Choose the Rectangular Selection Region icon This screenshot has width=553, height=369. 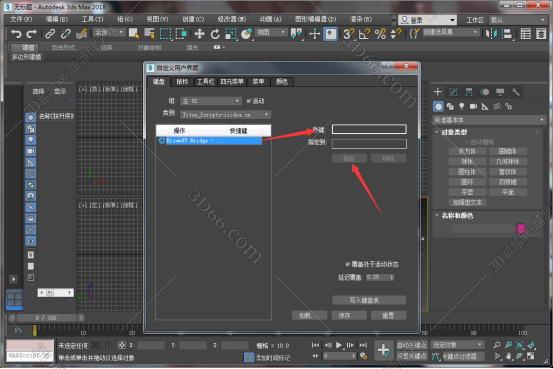(x=165, y=34)
